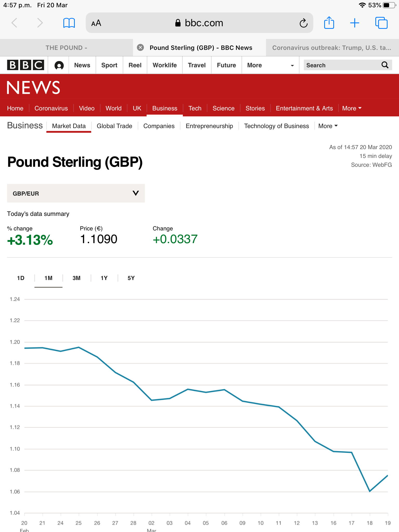Reload the bbc.com page
This screenshot has width=399, height=532.
click(x=303, y=23)
